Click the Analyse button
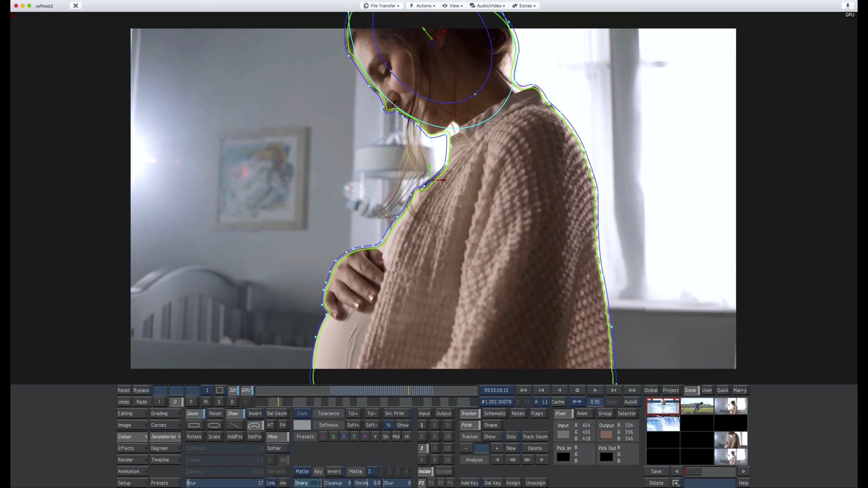Screen dimensions: 868x488 474,460
